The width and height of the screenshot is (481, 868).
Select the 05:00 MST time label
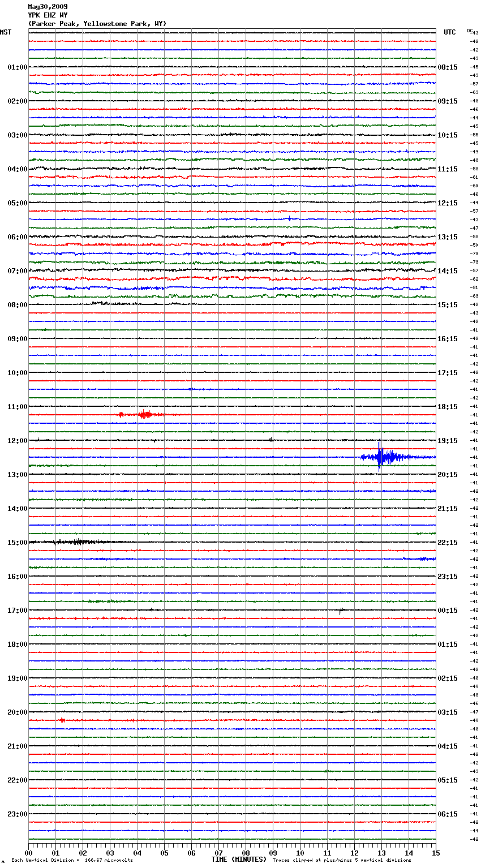coord(17,203)
